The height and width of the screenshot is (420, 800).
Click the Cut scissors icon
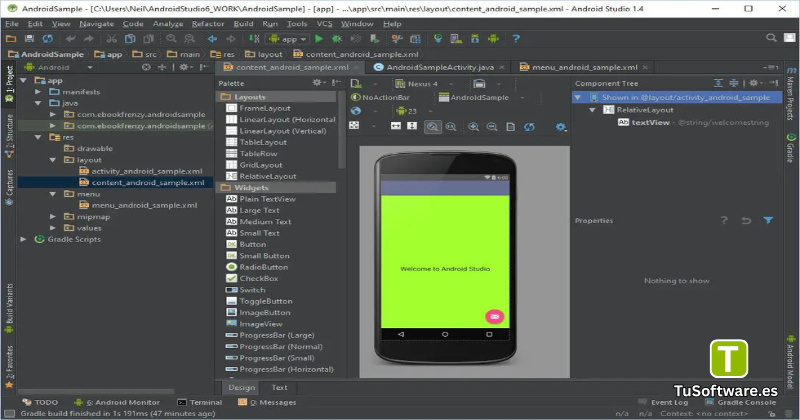[112, 39]
